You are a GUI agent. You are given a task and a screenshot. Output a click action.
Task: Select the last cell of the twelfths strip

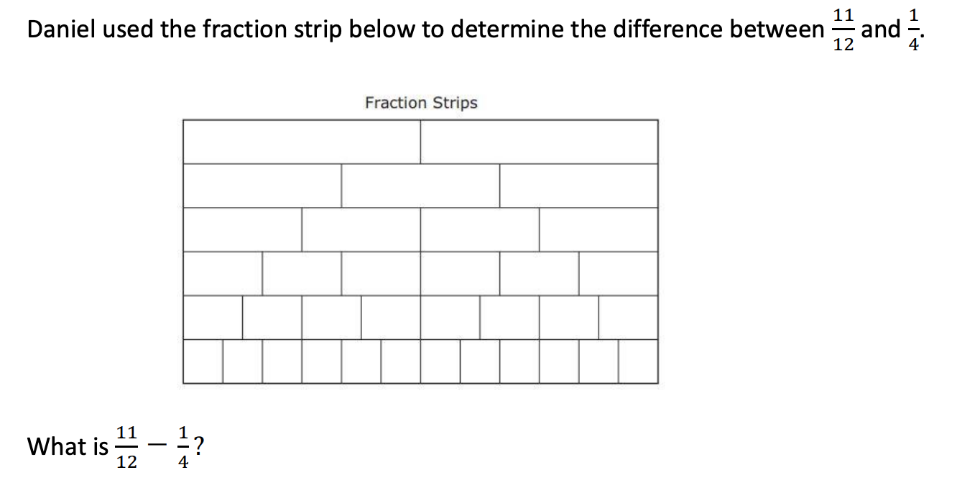point(638,361)
